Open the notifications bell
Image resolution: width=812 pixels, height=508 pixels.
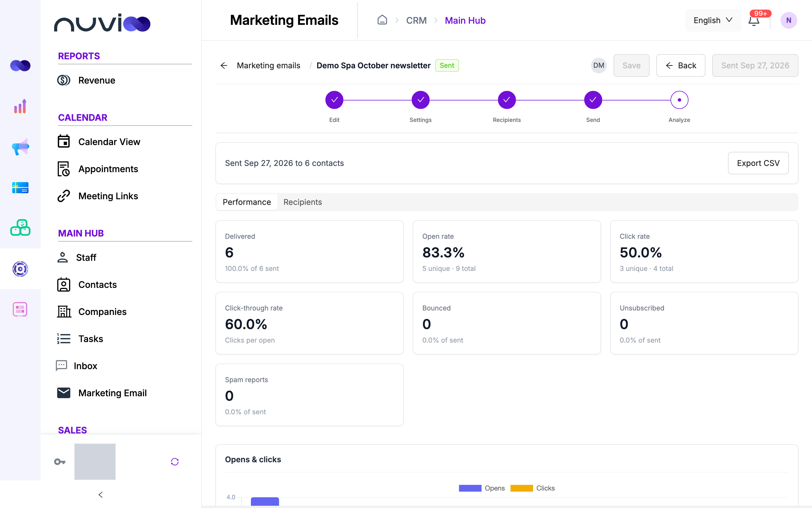[754, 21]
